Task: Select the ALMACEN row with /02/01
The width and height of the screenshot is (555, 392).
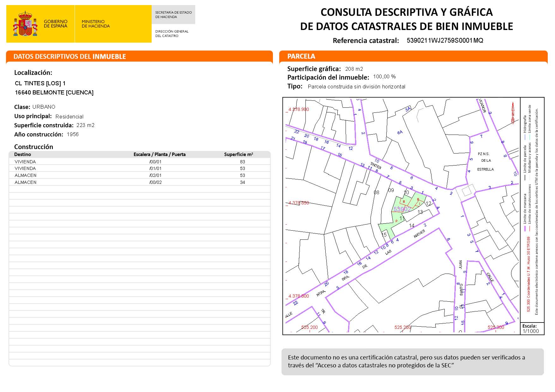Action: click(x=139, y=175)
